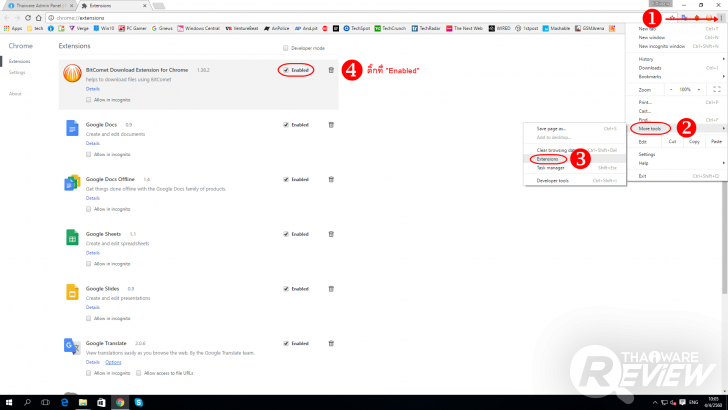Select Task manager menu entry

575,168
